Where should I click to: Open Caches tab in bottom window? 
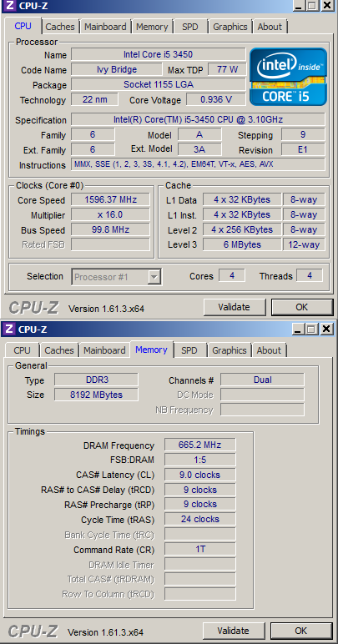click(59, 350)
